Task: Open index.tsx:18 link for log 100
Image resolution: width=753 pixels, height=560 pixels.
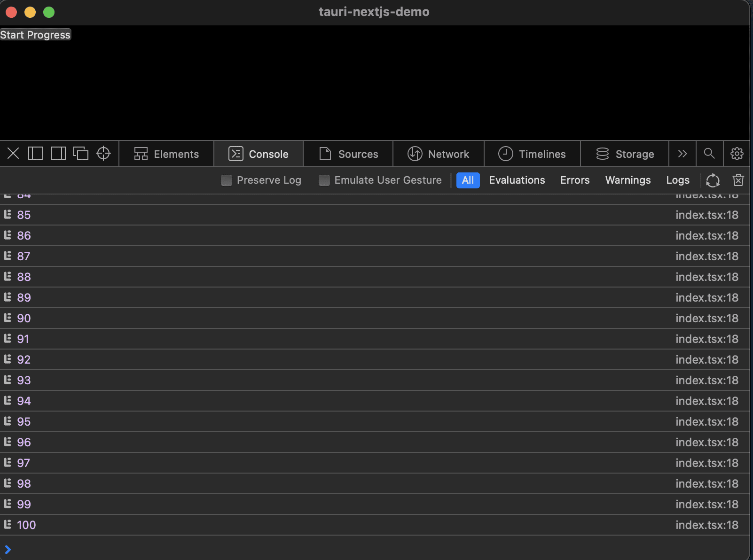Action: [706, 525]
